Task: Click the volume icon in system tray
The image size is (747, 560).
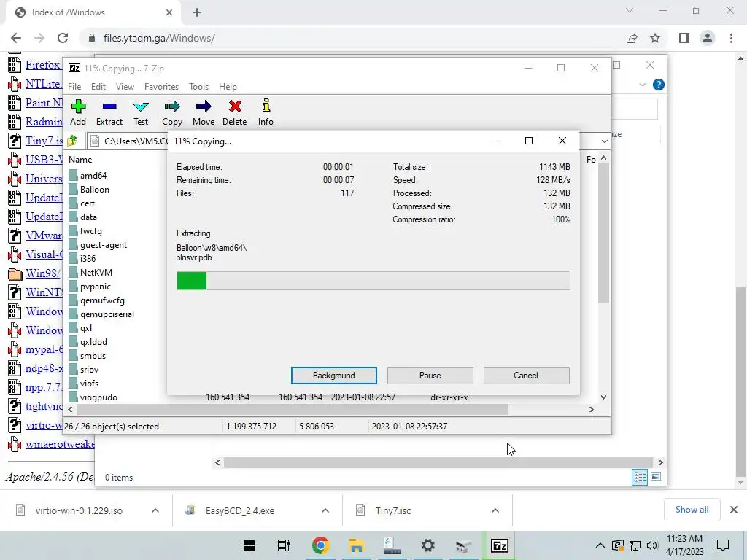Action: (x=652, y=545)
